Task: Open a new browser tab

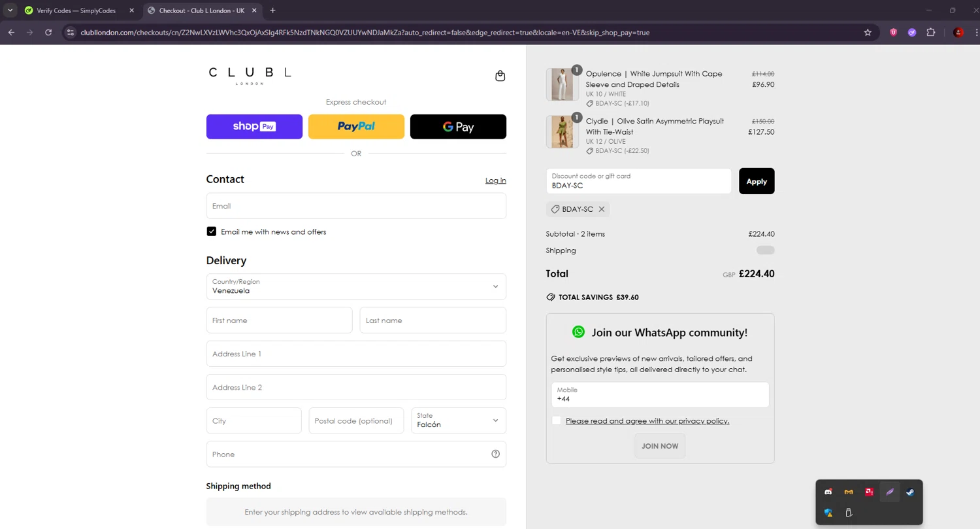Action: (x=272, y=10)
